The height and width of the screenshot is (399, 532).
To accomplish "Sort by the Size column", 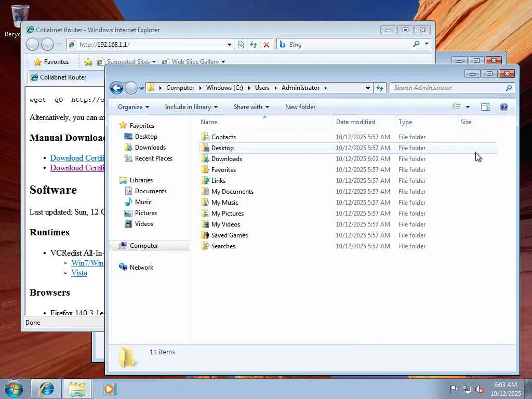I will (x=478, y=122).
